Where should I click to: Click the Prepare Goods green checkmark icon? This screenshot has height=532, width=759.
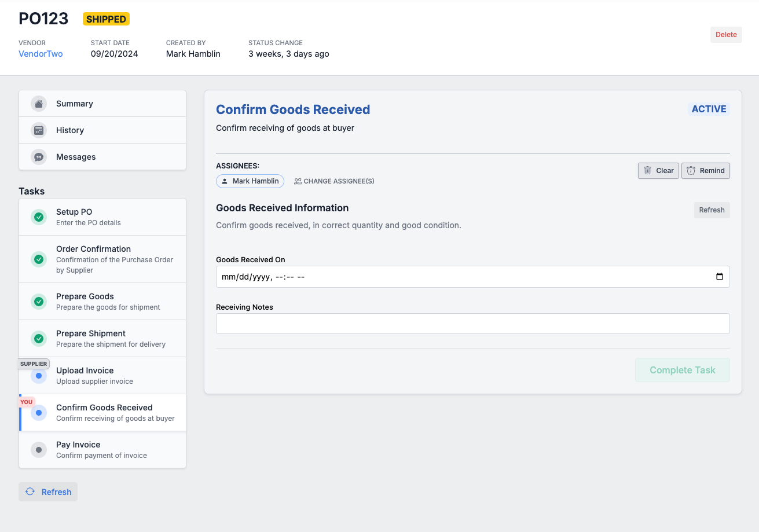[39, 302]
